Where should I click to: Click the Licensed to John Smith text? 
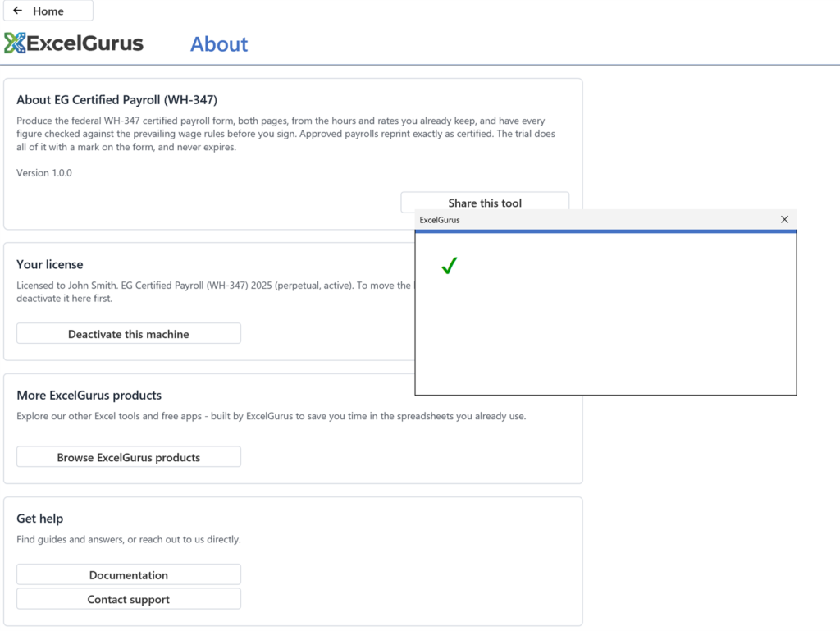coord(214,292)
